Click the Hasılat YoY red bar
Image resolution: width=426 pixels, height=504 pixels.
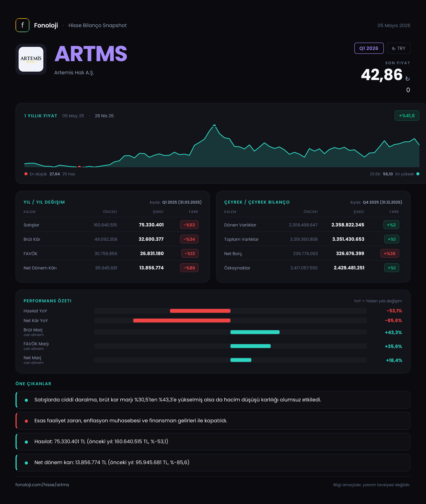coord(200,311)
